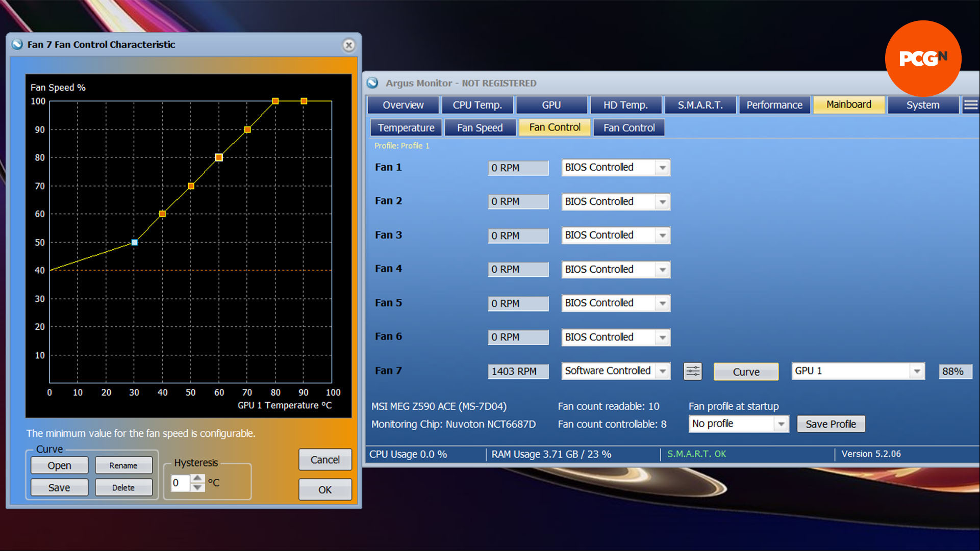Screen dimensions: 980x551
Task: Click the CPU Usage 0.0 % status entry
Action: point(408,454)
